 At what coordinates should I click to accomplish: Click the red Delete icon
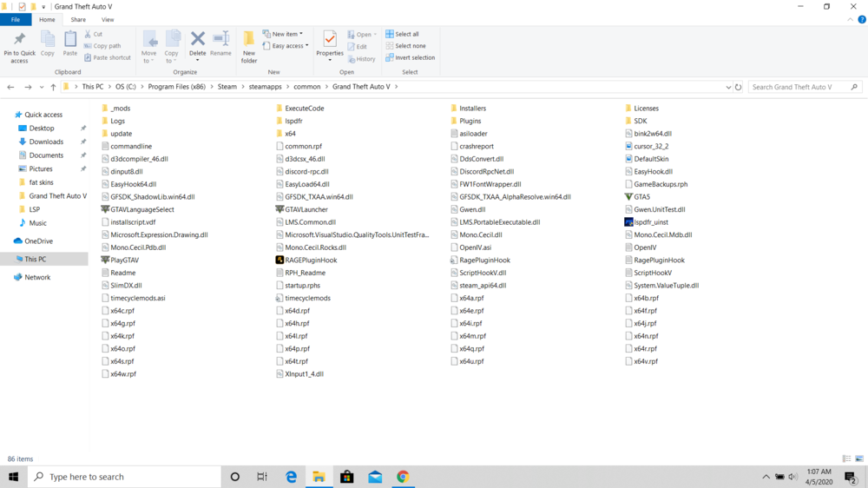point(198,39)
